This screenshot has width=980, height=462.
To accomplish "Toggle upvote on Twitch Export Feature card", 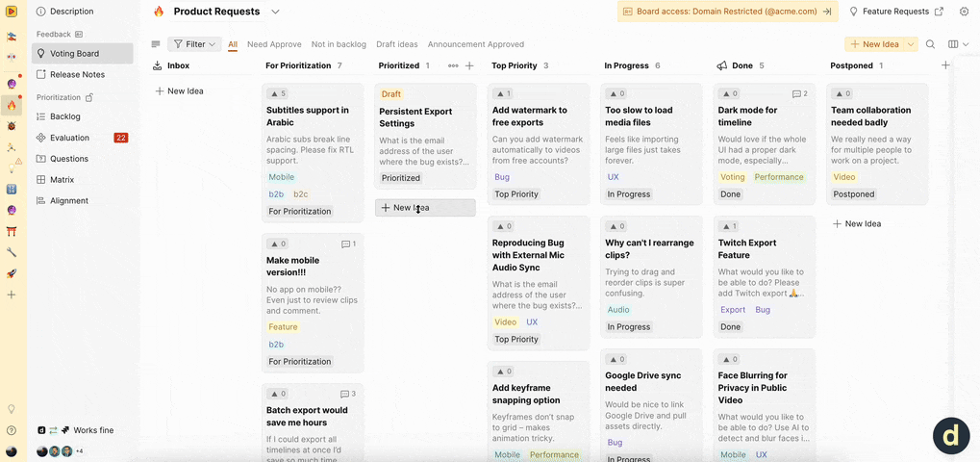I will tap(728, 226).
